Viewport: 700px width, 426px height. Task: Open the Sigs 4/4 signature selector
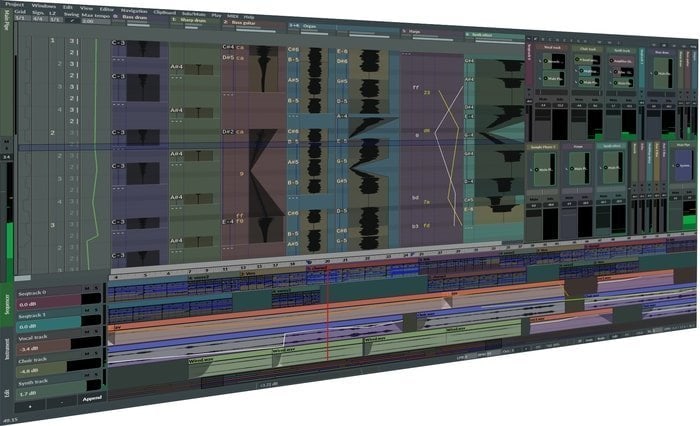(38, 18)
